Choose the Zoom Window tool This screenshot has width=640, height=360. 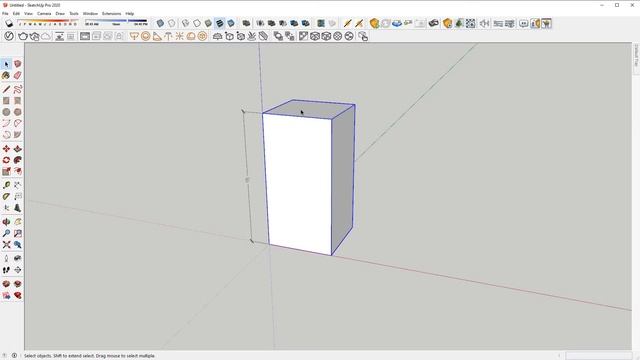18,233
